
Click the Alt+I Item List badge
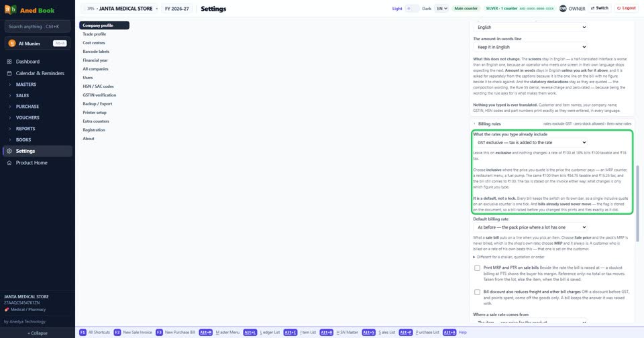pyautogui.click(x=290, y=332)
